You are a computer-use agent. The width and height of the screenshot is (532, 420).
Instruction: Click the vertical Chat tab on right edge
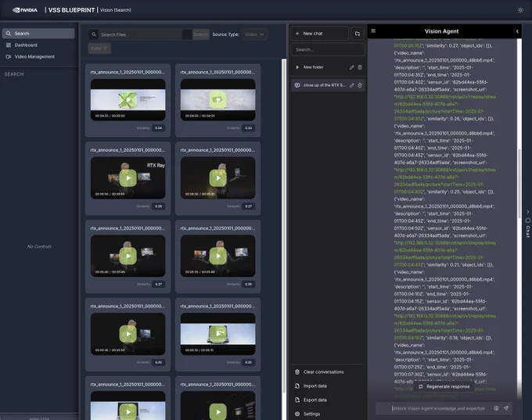(527, 228)
